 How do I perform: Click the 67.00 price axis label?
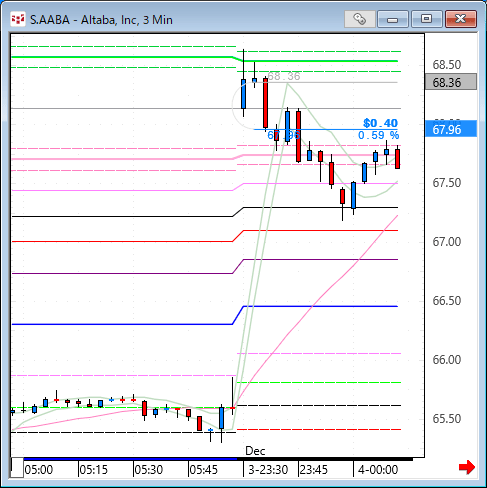447,242
